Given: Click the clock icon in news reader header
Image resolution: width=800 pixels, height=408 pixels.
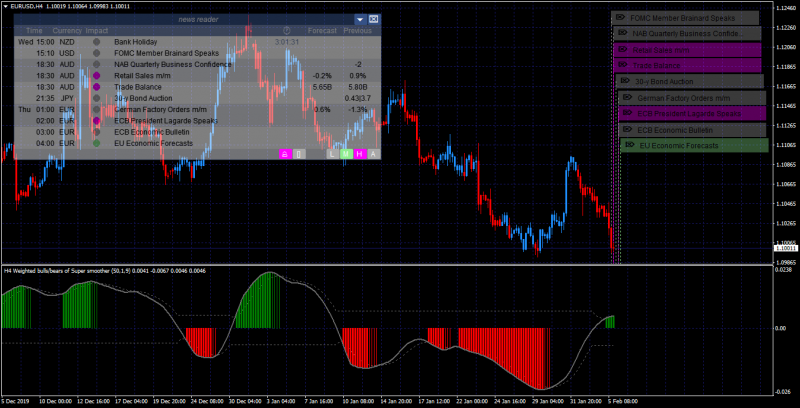Looking at the screenshot, I should click(x=286, y=31).
